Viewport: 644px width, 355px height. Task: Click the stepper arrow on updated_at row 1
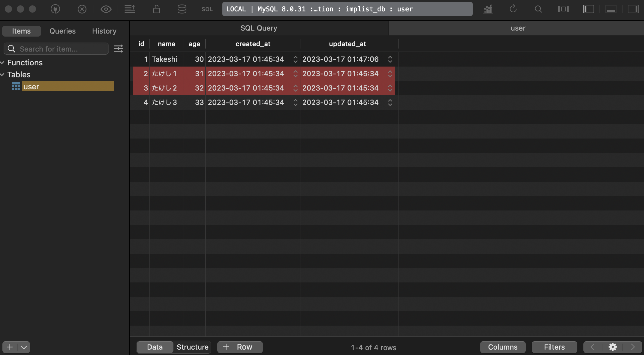[x=390, y=59]
